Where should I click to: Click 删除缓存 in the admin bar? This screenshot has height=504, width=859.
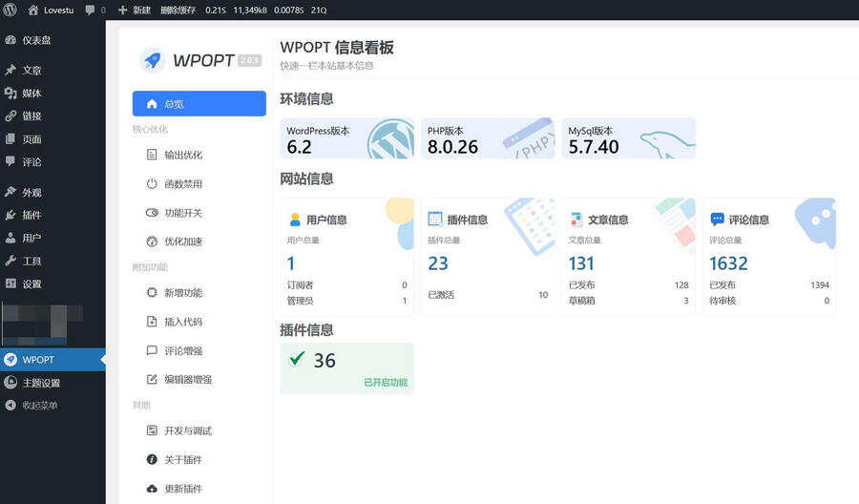tap(178, 10)
